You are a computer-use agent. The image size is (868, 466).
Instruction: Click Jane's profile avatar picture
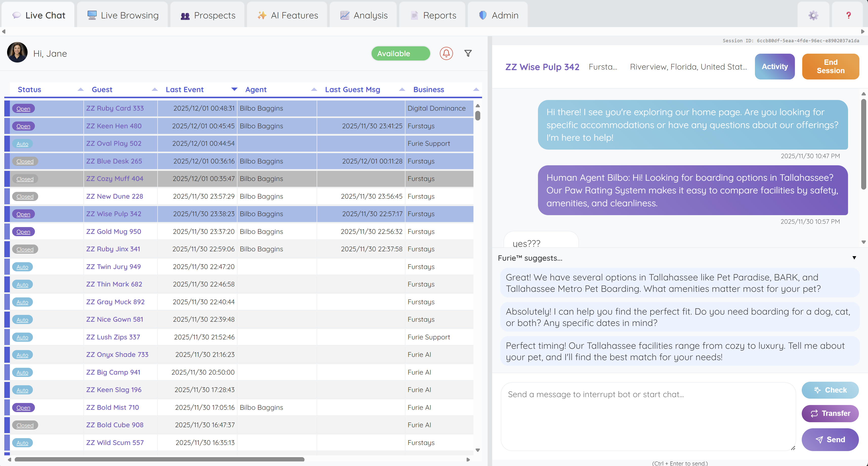tap(17, 52)
